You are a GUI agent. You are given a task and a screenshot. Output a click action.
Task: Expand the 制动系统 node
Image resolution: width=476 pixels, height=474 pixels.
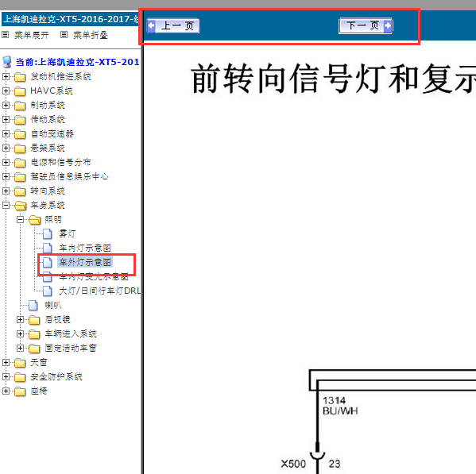(6, 105)
